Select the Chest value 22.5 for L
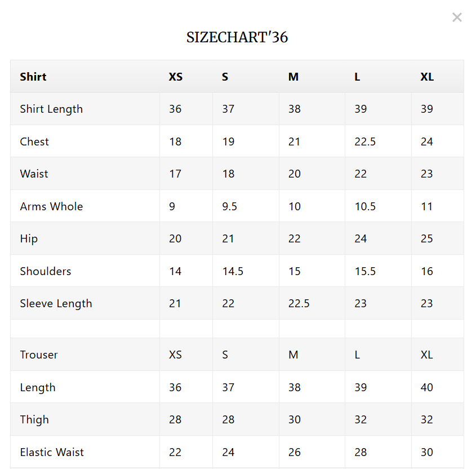This screenshot has width=476, height=469. (x=365, y=141)
